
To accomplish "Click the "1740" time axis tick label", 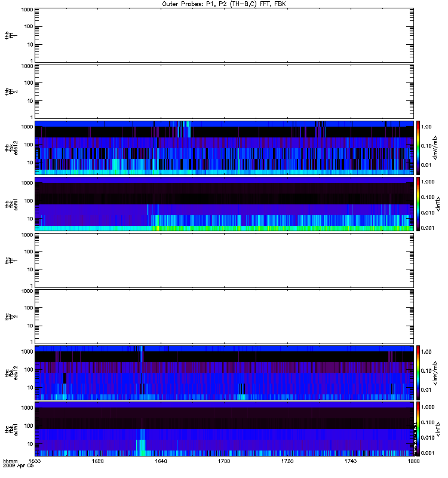I will point(351,461).
